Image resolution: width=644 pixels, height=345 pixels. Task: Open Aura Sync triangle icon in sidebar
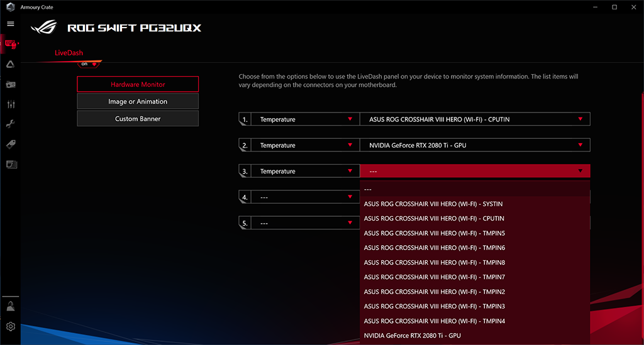[x=11, y=64]
